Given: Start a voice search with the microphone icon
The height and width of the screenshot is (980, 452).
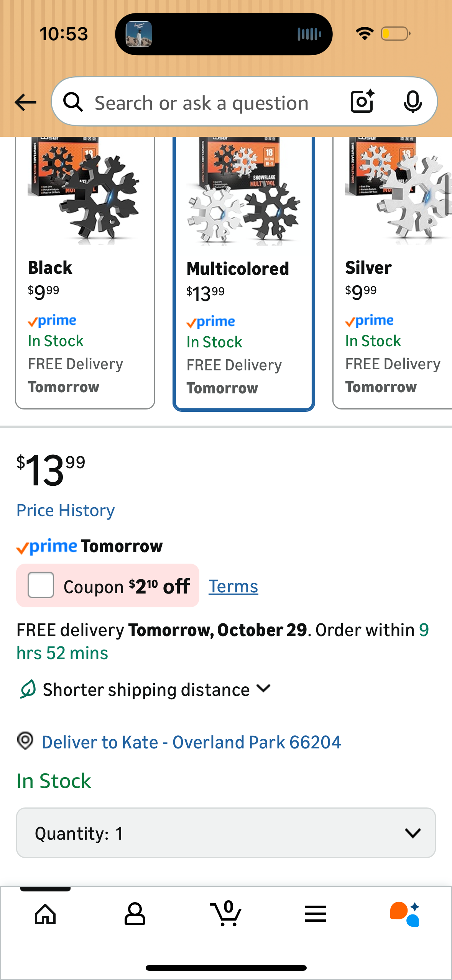Looking at the screenshot, I should pos(412,102).
